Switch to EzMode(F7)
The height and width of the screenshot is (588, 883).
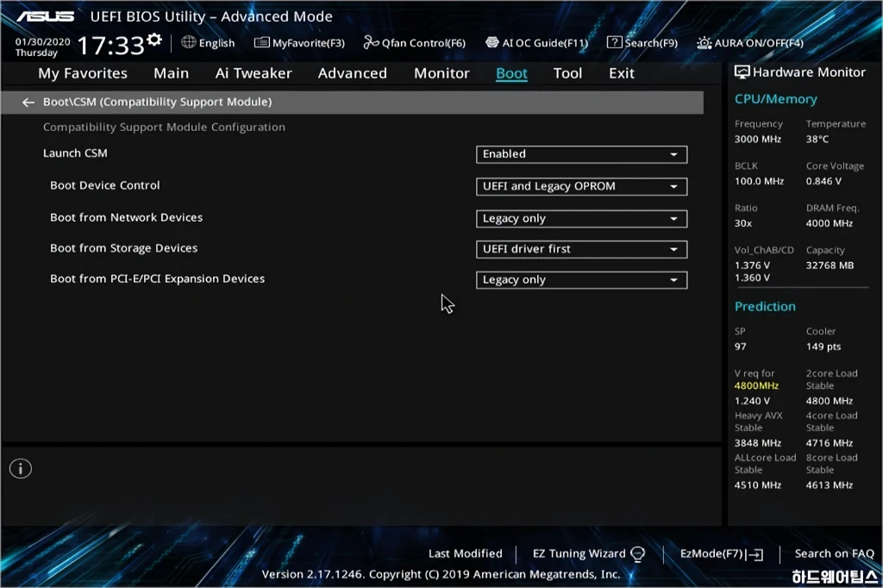click(x=722, y=554)
